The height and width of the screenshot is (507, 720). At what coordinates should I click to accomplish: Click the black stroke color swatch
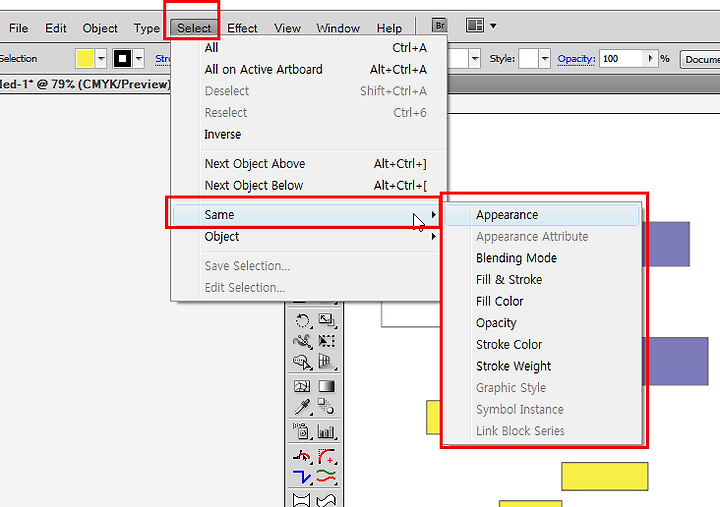tap(122, 59)
